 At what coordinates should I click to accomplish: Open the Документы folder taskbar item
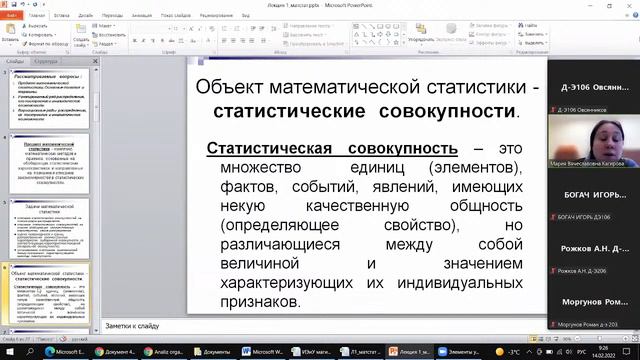(213, 352)
